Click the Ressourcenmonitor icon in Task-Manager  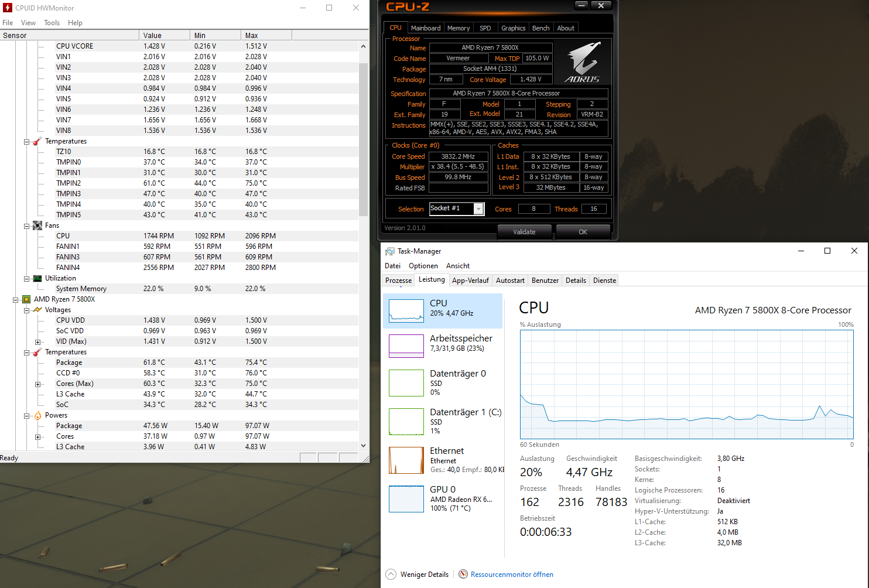pyautogui.click(x=463, y=575)
